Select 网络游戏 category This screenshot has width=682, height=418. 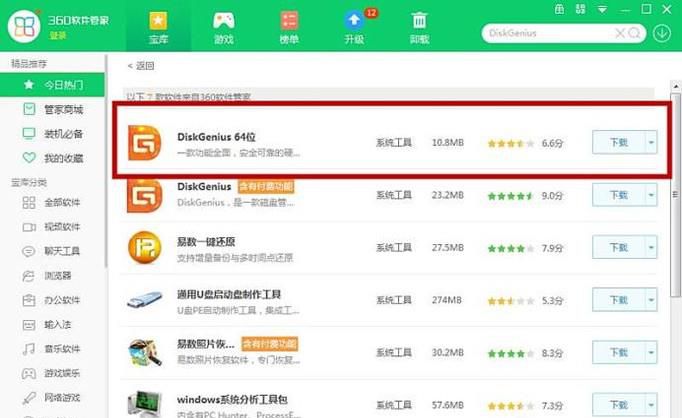point(52,398)
